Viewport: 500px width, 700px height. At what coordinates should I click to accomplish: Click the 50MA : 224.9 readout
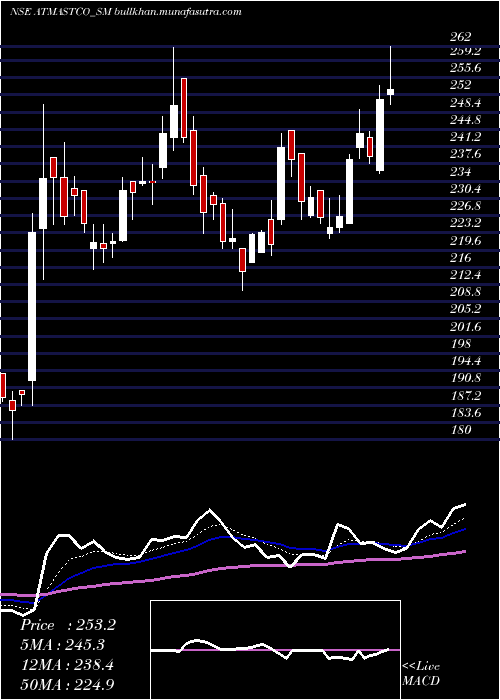pos(68,685)
